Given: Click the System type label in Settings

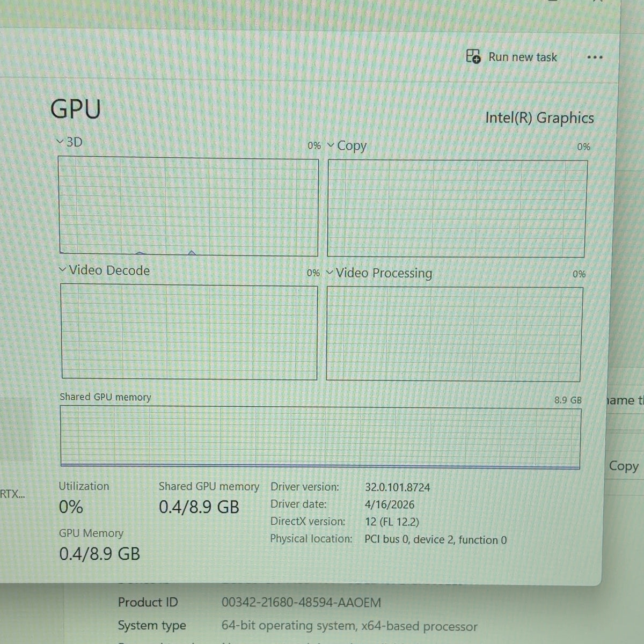Looking at the screenshot, I should pos(152,625).
